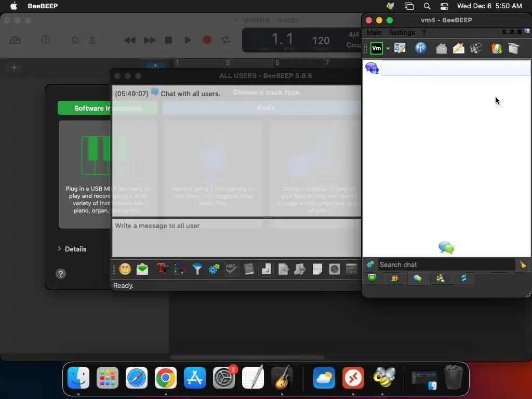Image resolution: width=532 pixels, height=399 pixels.
Task: Click the ? help button in track dialog
Action: click(x=61, y=274)
